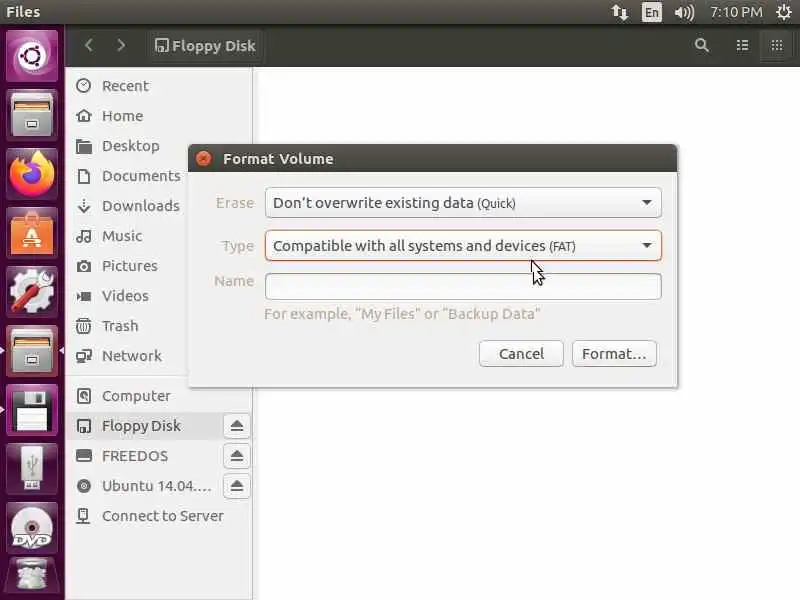Cancel the Format Volume dialog

click(521, 354)
